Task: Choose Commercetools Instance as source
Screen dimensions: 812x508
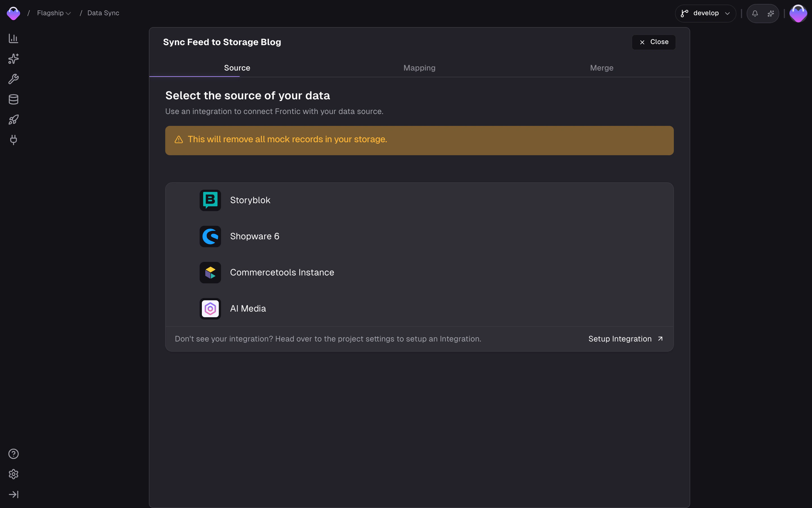Action: coord(420,272)
